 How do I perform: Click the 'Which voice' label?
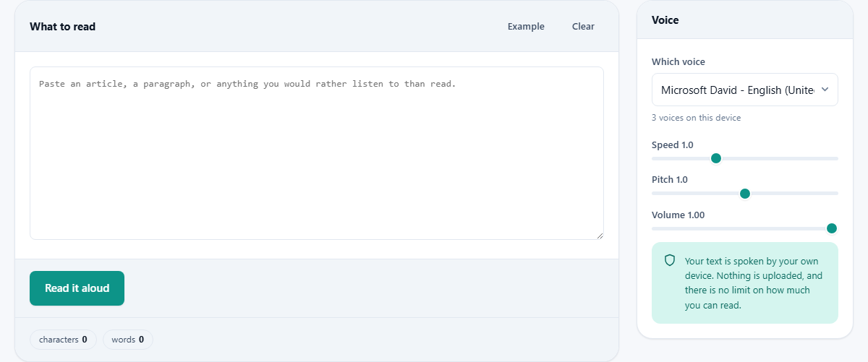(678, 62)
